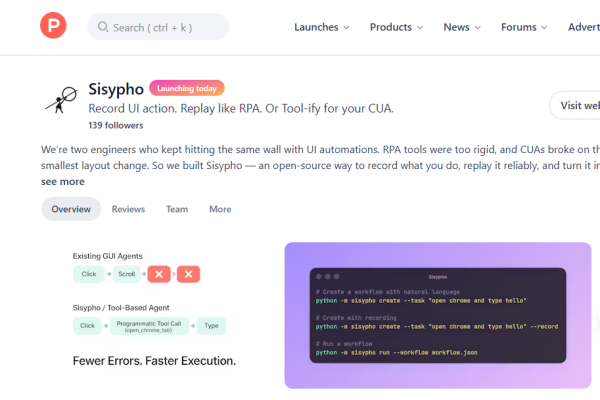Click the Advertise navigation link
This screenshot has height=400, width=600.
tap(585, 27)
